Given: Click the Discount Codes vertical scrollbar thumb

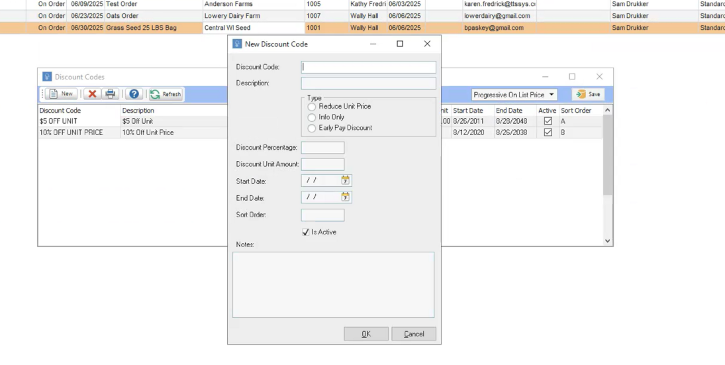Looking at the screenshot, I should click(x=608, y=155).
